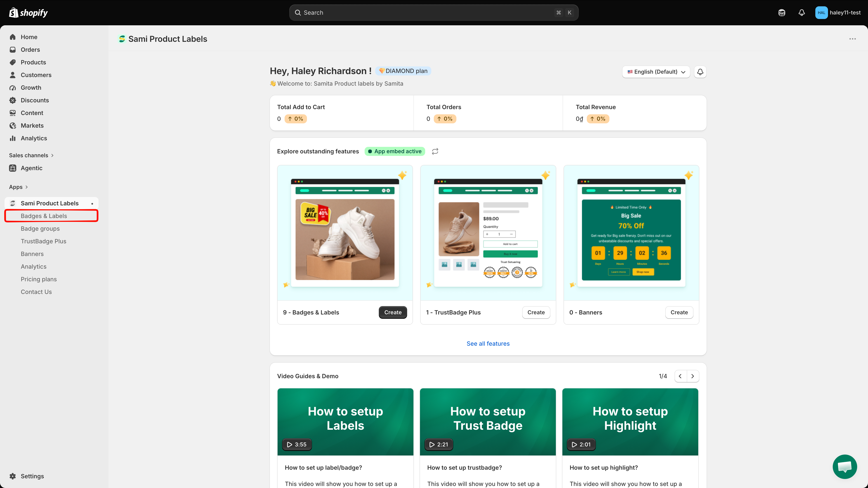868x488 pixels.
Task: Click the See all features link
Action: coord(488,343)
